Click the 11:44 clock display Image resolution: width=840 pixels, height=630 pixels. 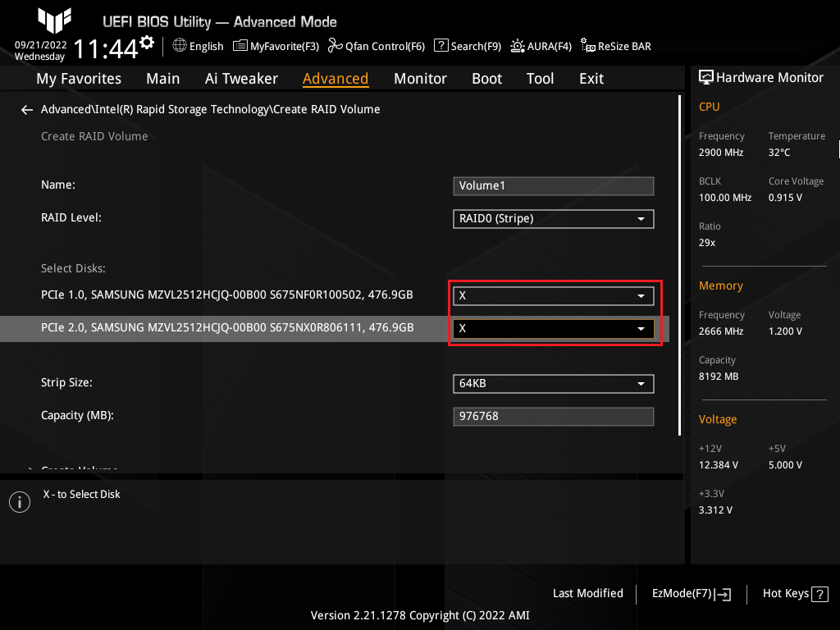[x=106, y=49]
